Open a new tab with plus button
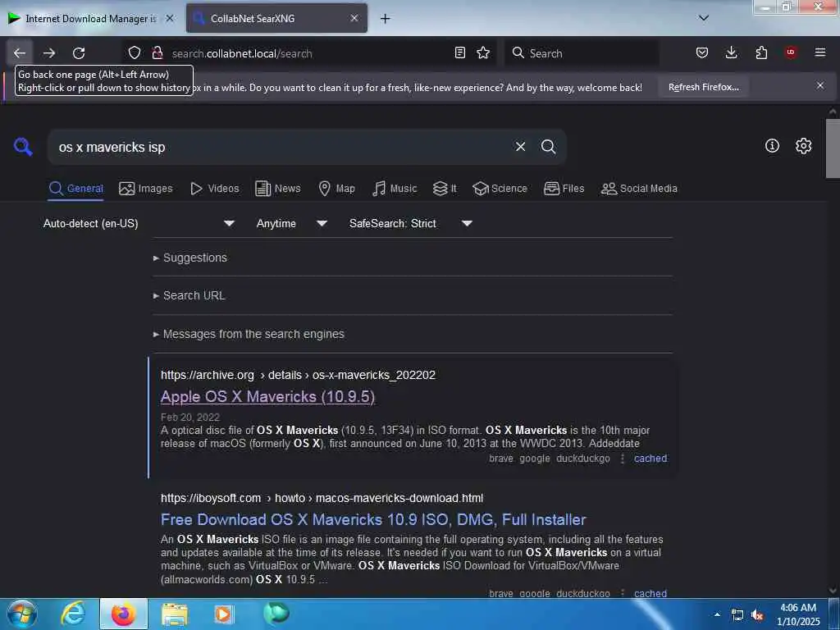This screenshot has height=630, width=840. click(x=385, y=19)
